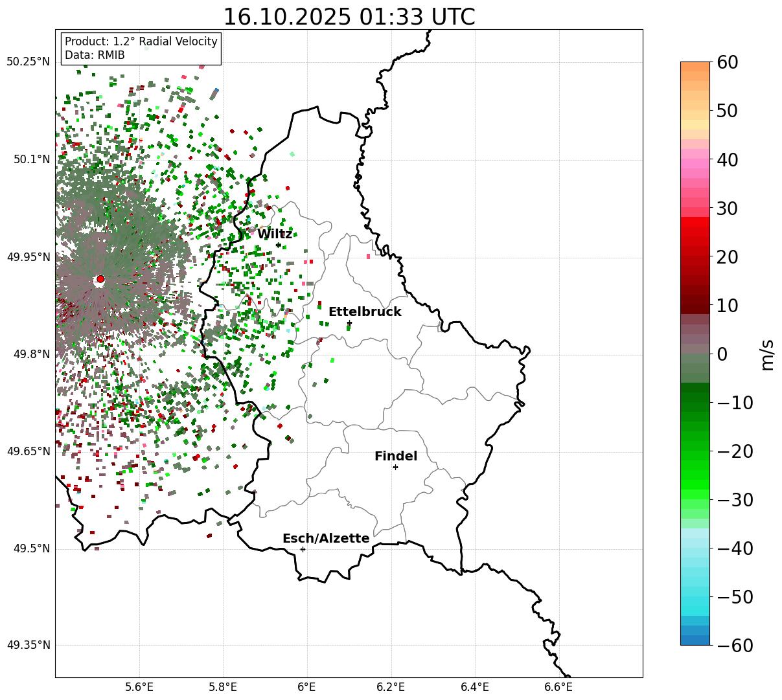Viewport: 782px width, 700px height.
Task: Click the 5.8°E longitude label
Action: pos(223,686)
